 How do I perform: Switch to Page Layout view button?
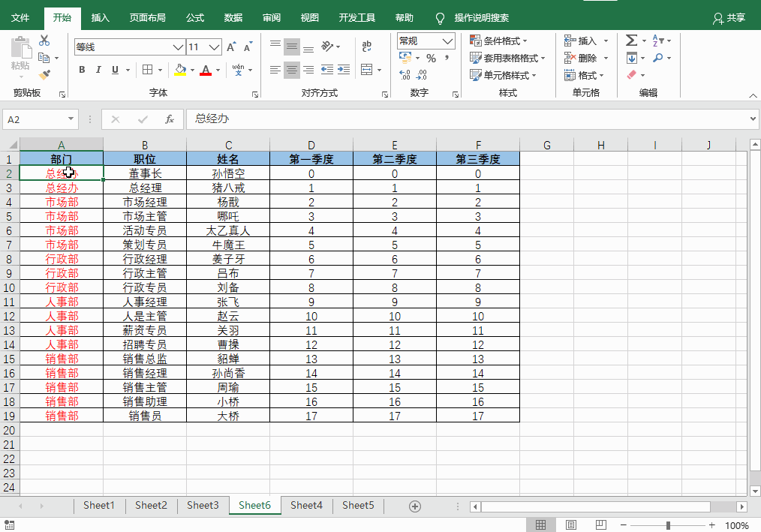(570, 524)
